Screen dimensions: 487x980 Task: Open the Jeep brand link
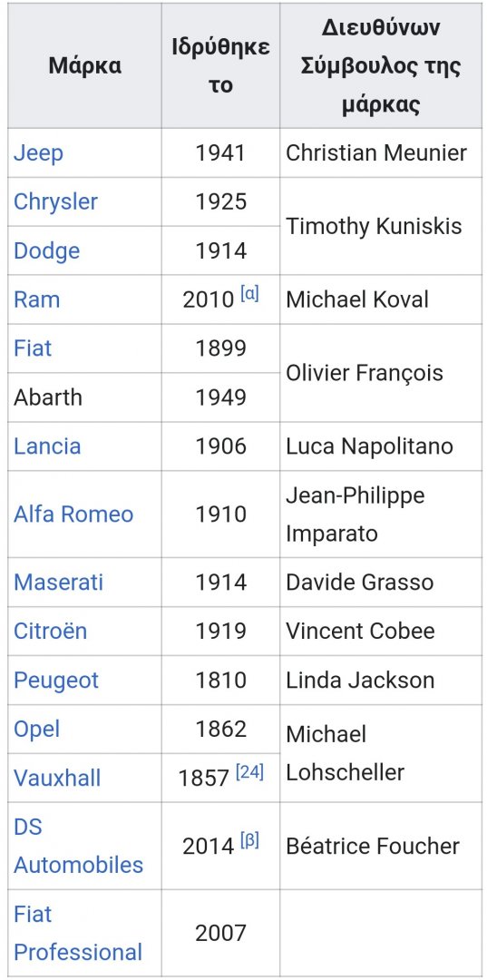pyautogui.click(x=38, y=153)
